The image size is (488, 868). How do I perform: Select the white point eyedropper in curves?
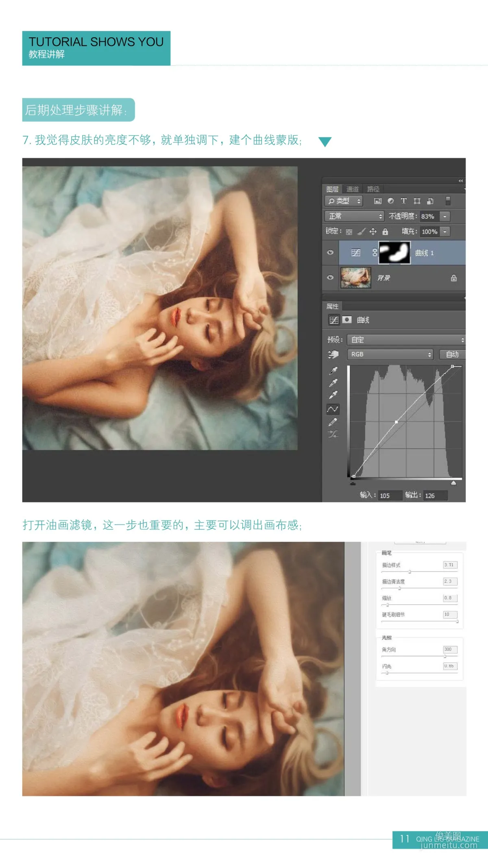point(333,395)
